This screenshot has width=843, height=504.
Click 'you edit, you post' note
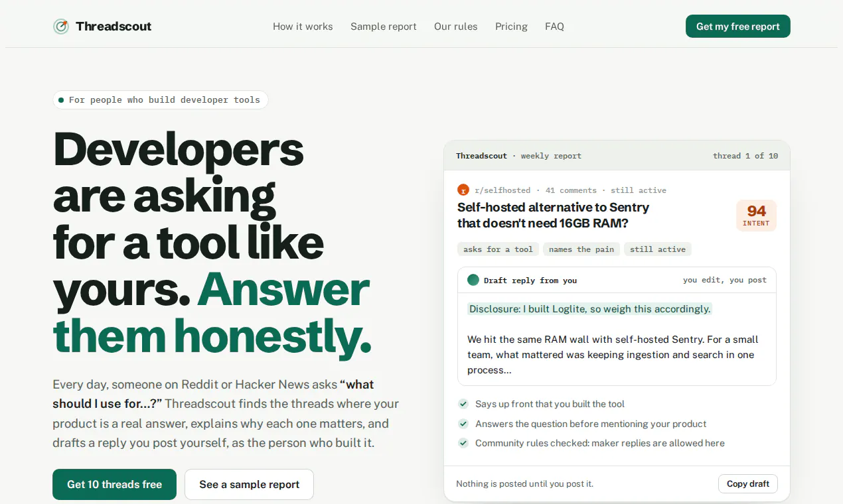725,281
